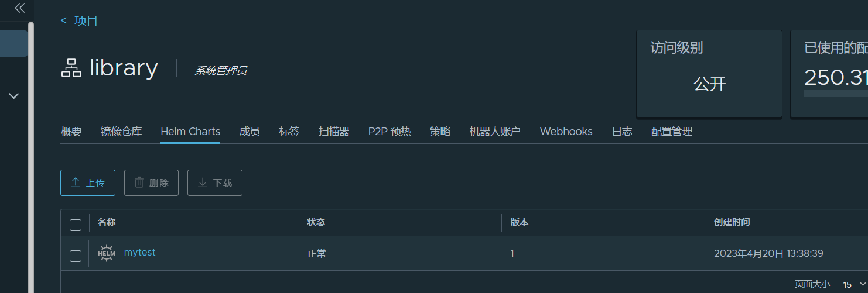Go back using the 项目 arrow

(64, 21)
